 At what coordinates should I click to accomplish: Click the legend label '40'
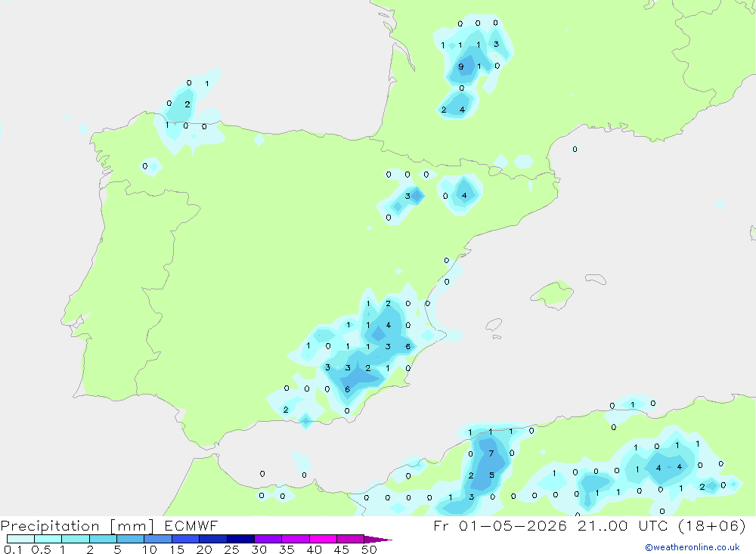(x=314, y=549)
